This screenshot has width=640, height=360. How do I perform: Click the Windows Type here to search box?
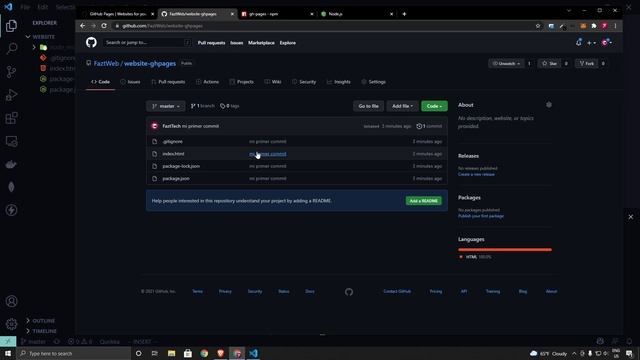point(73,353)
